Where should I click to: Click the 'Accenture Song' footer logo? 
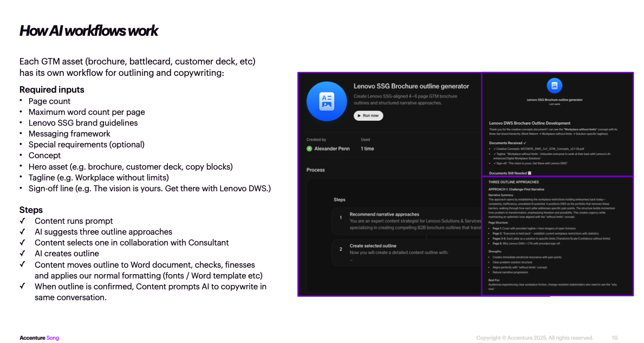point(39,338)
